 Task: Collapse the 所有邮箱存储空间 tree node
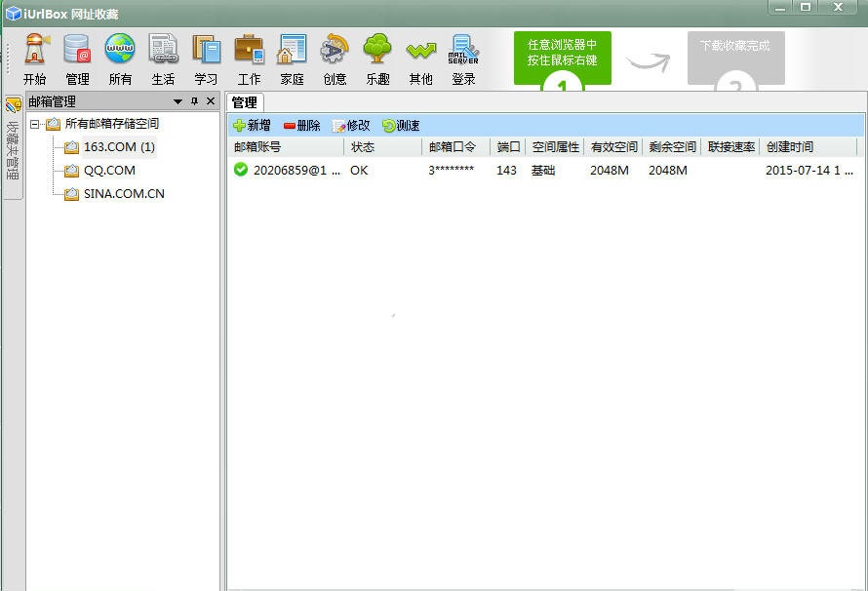[x=34, y=124]
